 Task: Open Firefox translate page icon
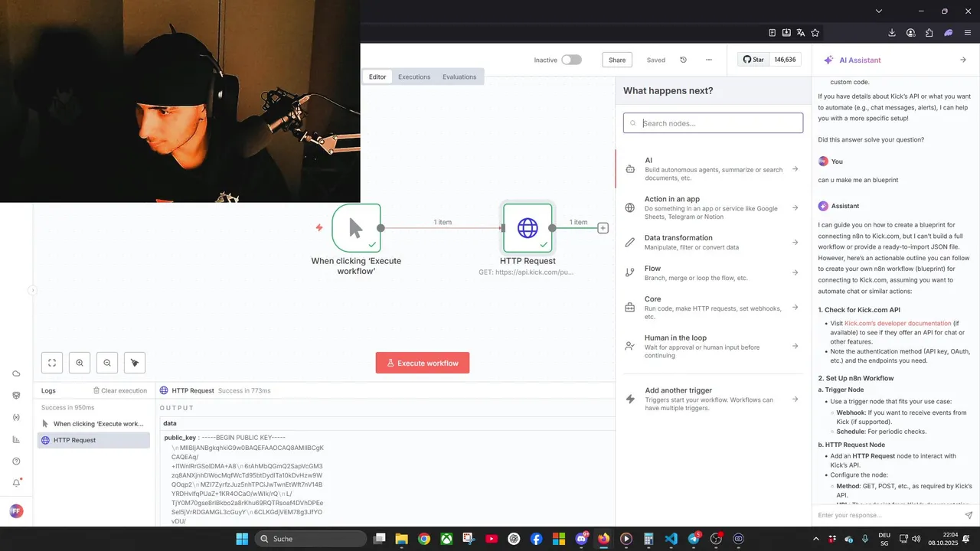[800, 33]
